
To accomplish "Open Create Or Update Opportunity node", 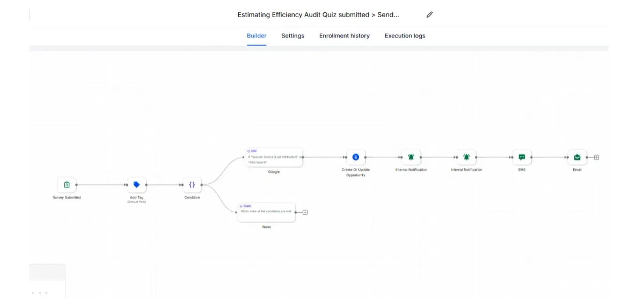I will (355, 158).
